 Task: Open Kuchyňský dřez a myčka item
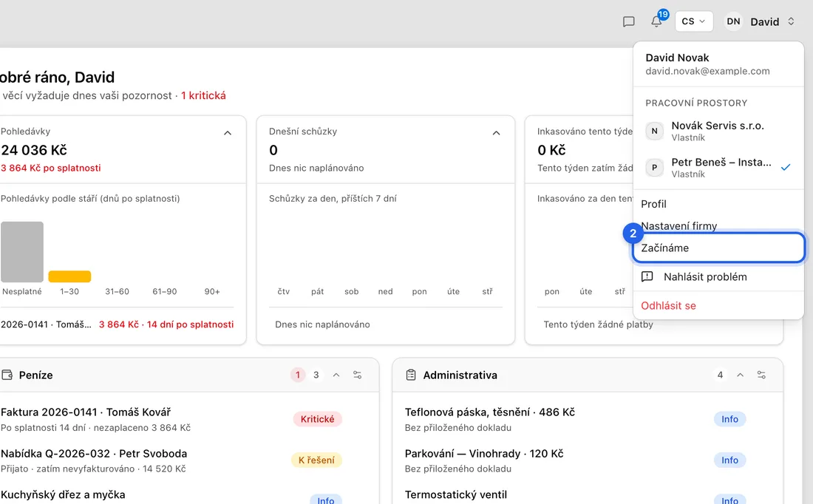pyautogui.click(x=63, y=494)
